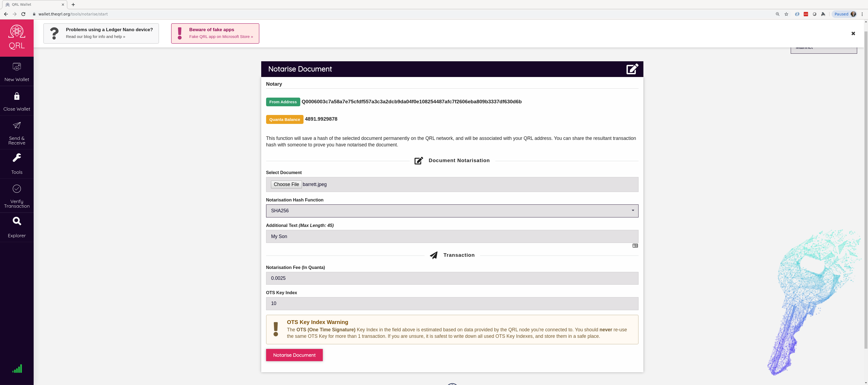The image size is (868, 385).
Task: Click the exclamation fake apps warning icon
Action: tap(180, 33)
